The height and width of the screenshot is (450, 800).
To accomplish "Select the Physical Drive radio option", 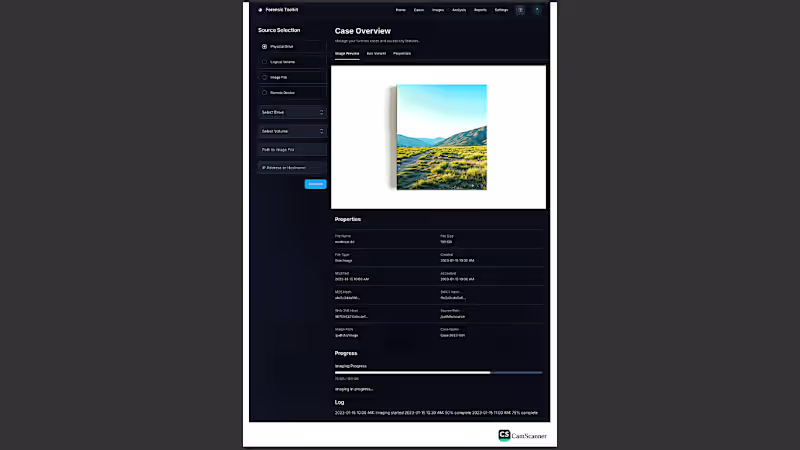I will point(264,46).
